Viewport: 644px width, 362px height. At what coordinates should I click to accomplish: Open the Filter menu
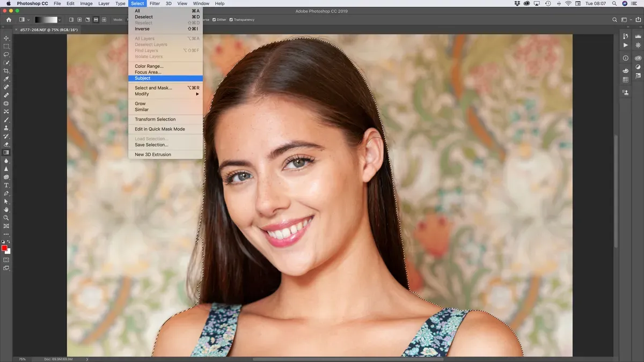pyautogui.click(x=155, y=3)
